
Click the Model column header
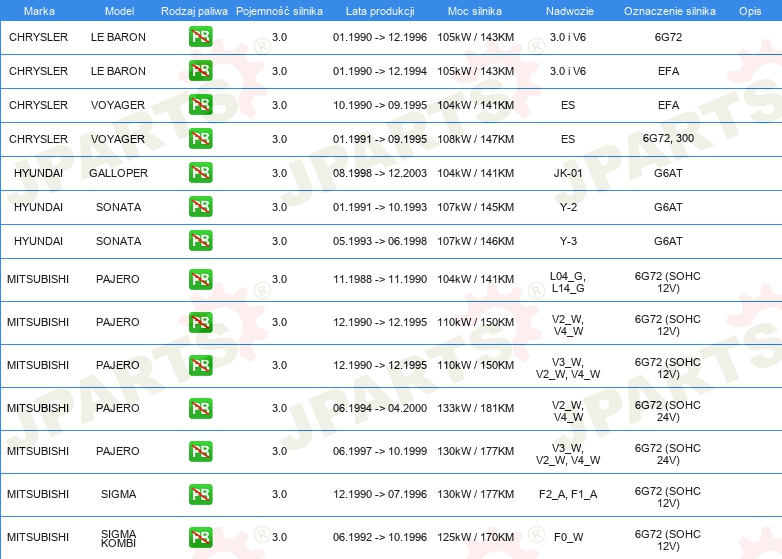click(118, 10)
